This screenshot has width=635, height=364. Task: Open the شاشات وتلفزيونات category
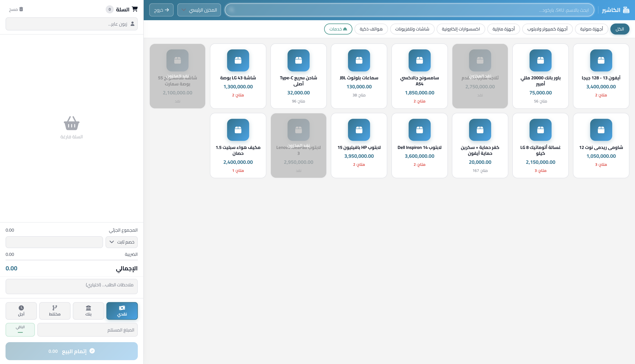click(x=412, y=29)
